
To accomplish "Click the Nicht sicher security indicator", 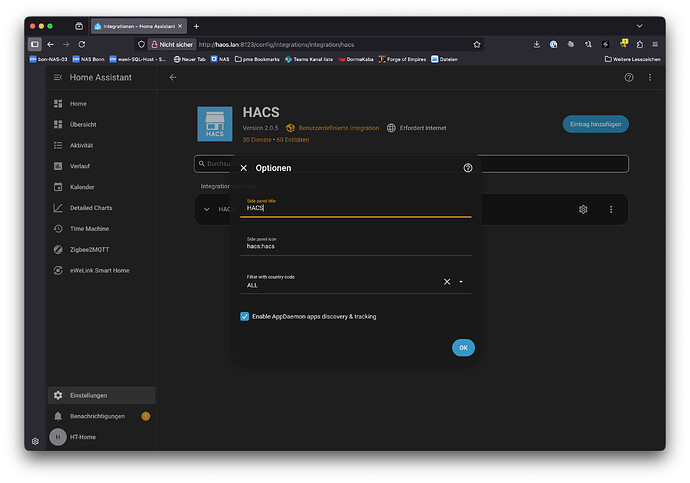I will point(172,44).
